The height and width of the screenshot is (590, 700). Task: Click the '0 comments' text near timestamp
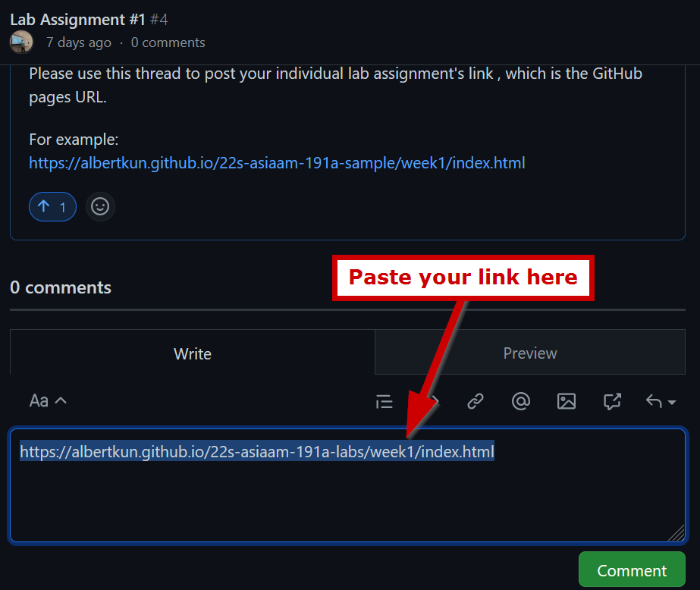[x=168, y=43]
